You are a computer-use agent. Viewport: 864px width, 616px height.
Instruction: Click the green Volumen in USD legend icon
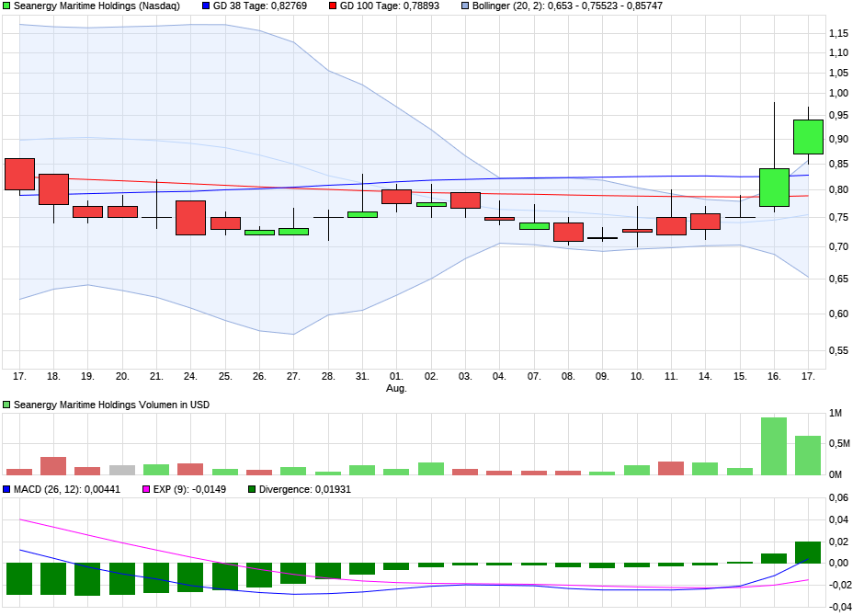coord(7,403)
